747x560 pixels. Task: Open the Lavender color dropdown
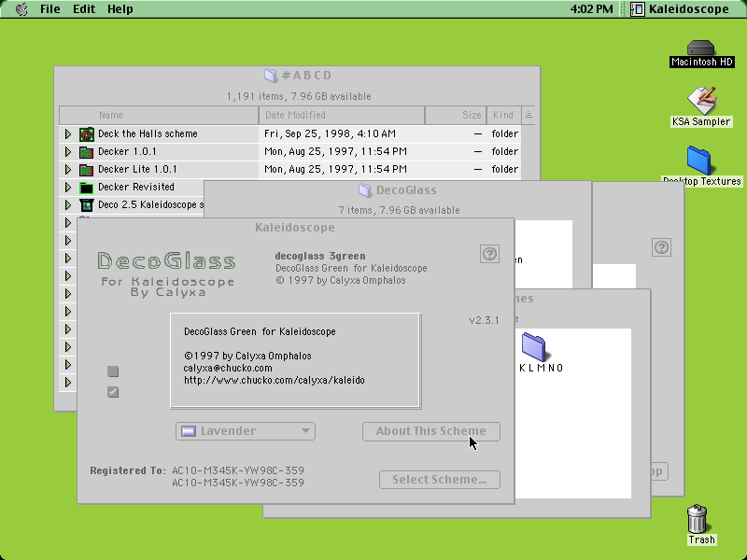click(246, 431)
